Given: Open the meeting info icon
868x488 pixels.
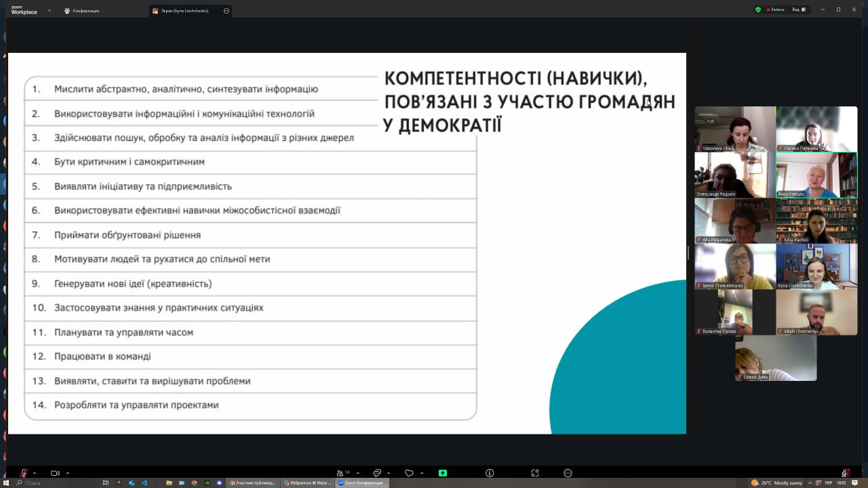Looking at the screenshot, I should coord(490,473).
